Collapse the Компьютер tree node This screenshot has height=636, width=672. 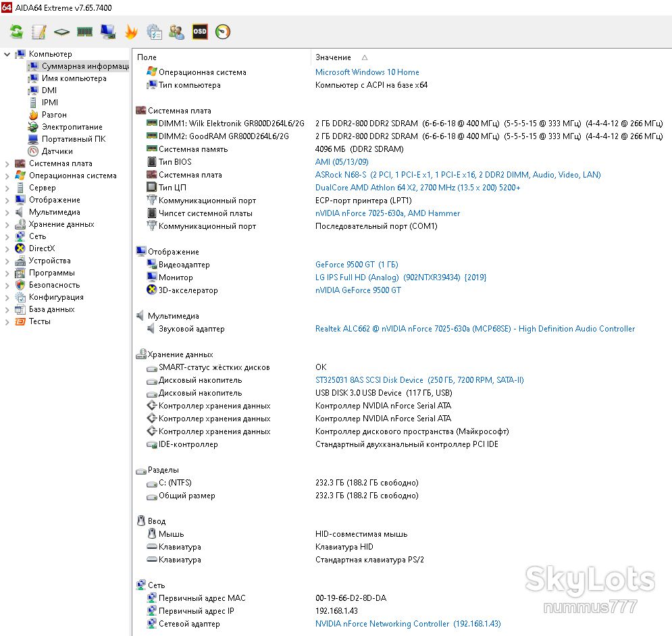pyautogui.click(x=7, y=54)
